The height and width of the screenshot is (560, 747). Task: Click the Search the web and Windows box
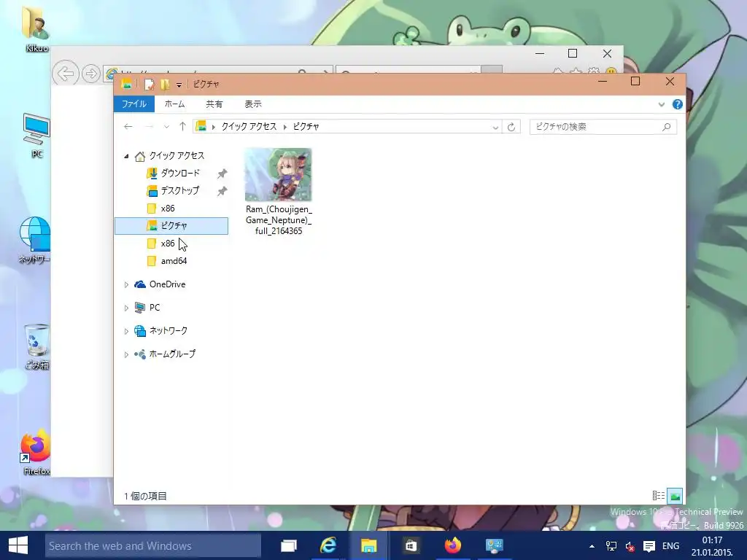pyautogui.click(x=153, y=545)
